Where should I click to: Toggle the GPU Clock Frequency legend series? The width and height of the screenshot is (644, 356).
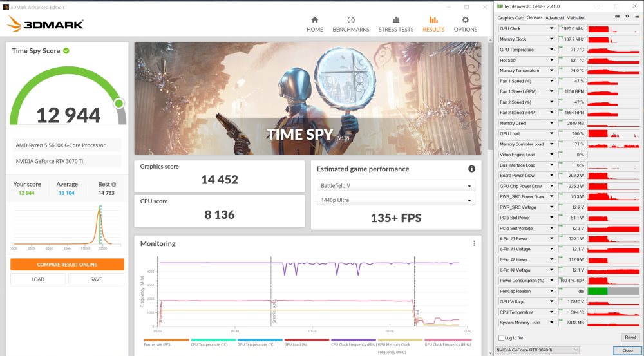(448, 342)
